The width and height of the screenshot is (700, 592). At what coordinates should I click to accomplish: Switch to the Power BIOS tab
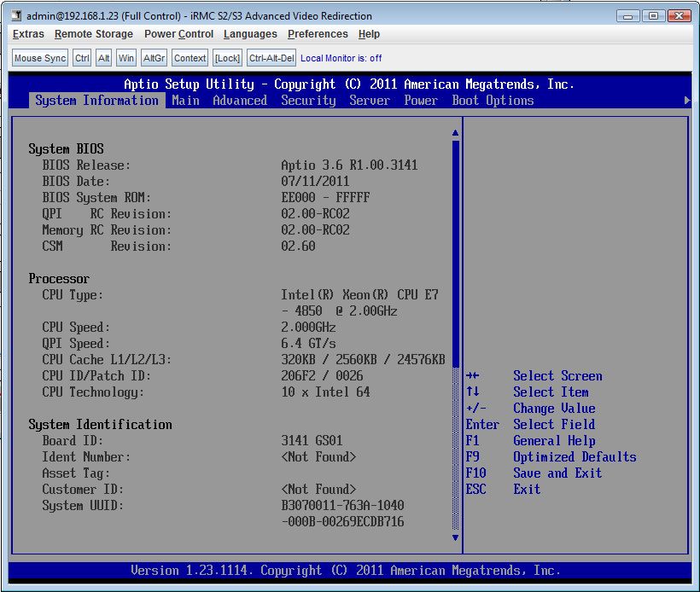pyautogui.click(x=421, y=101)
